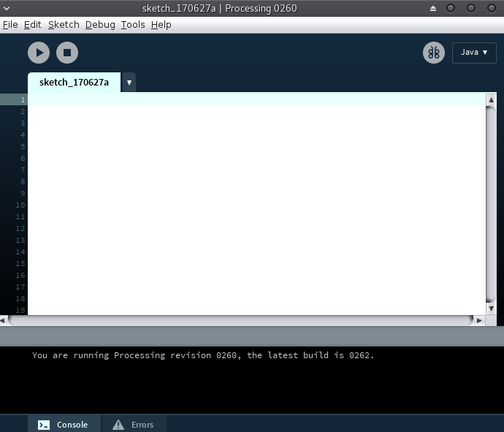Select the sketch_170627a tab

click(x=75, y=83)
